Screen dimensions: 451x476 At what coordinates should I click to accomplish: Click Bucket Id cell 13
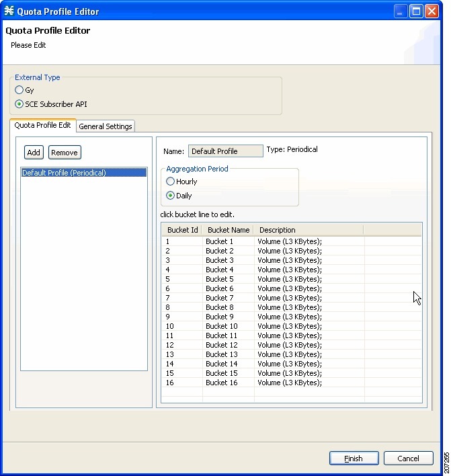pyautogui.click(x=182, y=354)
